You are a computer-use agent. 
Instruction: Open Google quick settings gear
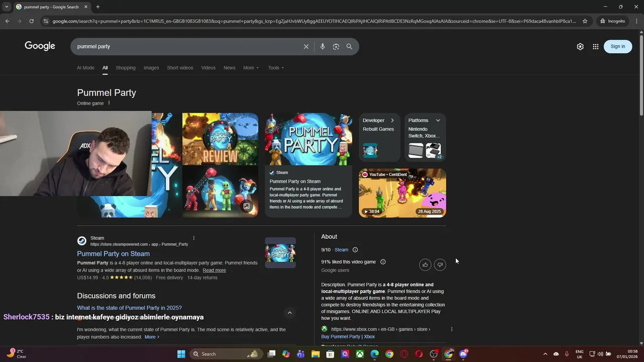click(x=580, y=46)
